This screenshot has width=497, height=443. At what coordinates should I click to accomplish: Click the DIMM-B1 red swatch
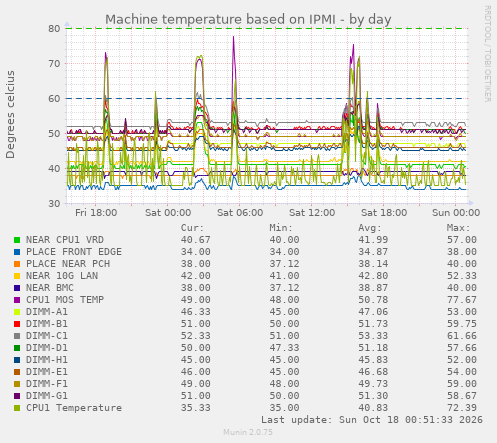click(x=17, y=324)
